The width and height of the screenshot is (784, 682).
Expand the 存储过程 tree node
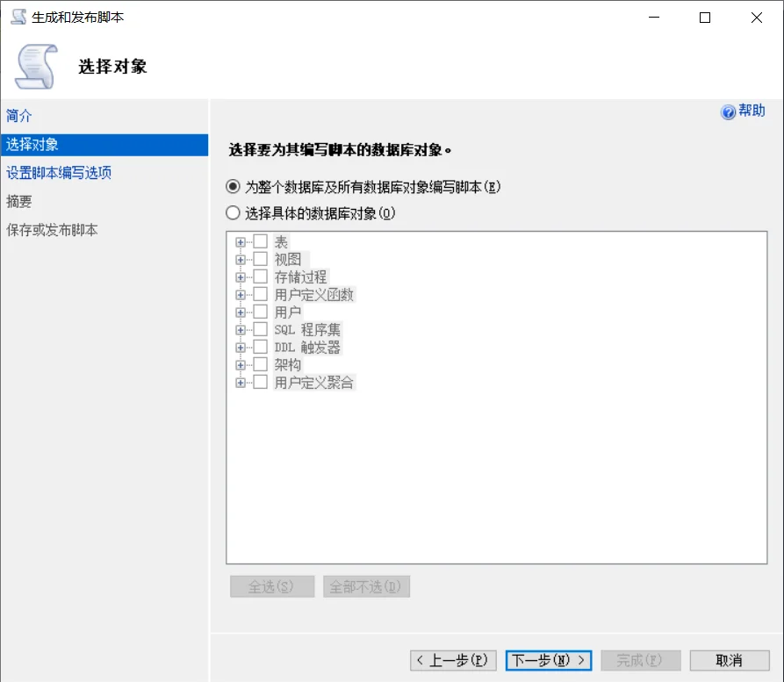pos(241,277)
